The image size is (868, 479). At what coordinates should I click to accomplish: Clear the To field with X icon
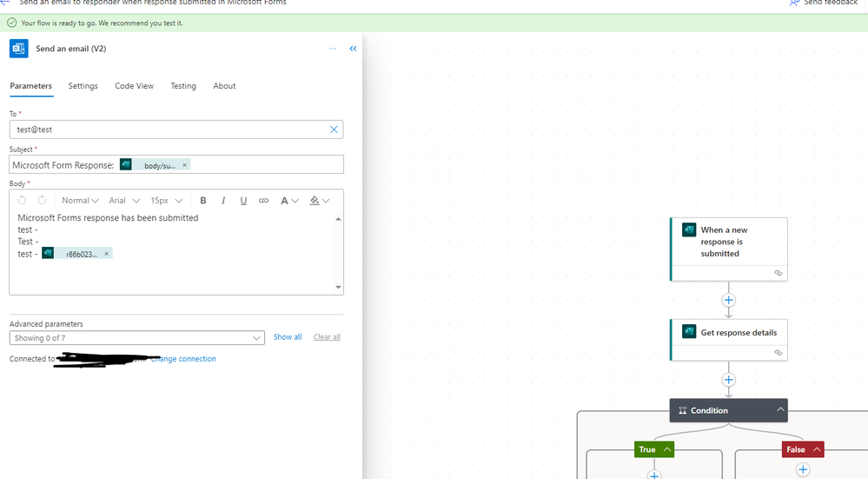[334, 130]
